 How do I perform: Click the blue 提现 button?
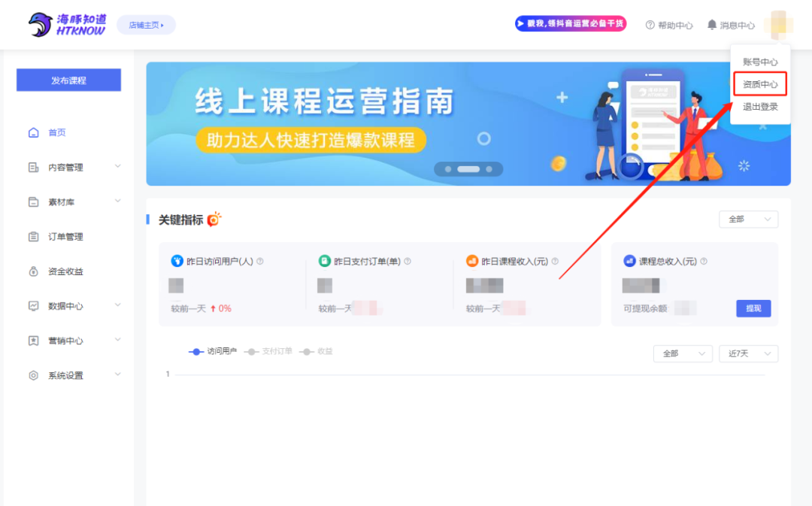point(753,309)
